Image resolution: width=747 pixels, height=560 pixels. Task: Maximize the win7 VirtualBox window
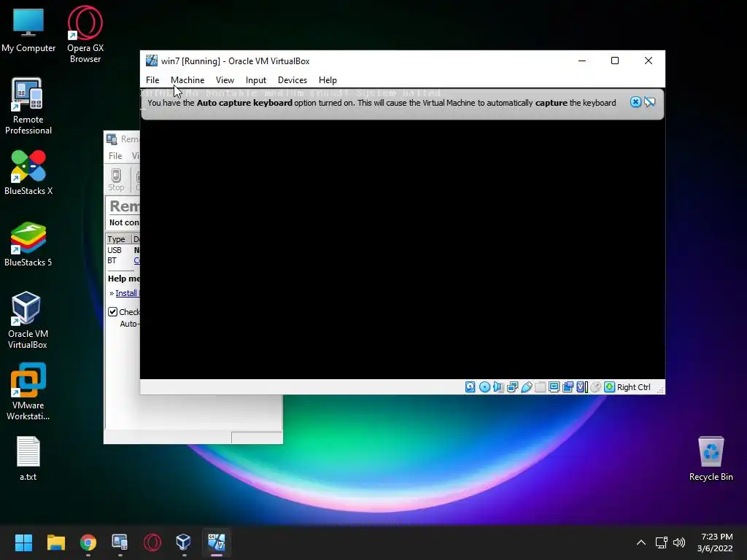coord(615,61)
